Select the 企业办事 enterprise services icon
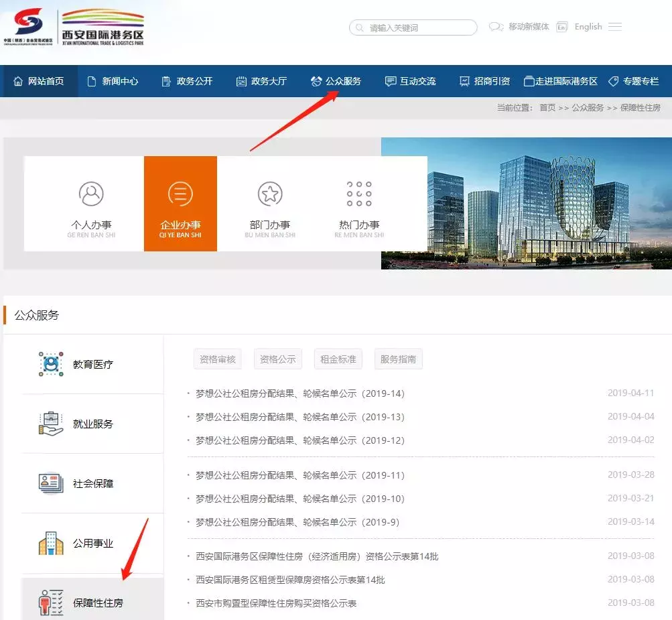 tap(180, 195)
